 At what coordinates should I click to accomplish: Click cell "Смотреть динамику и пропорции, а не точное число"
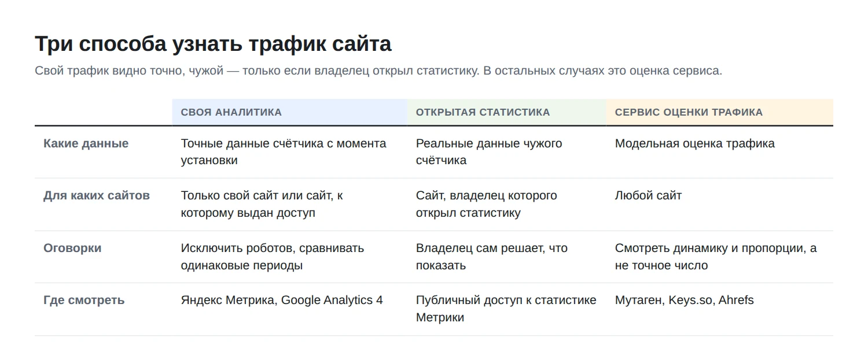pos(719,257)
